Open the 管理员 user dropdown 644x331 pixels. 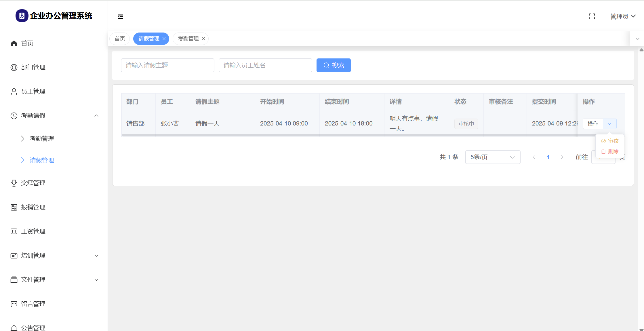(623, 17)
